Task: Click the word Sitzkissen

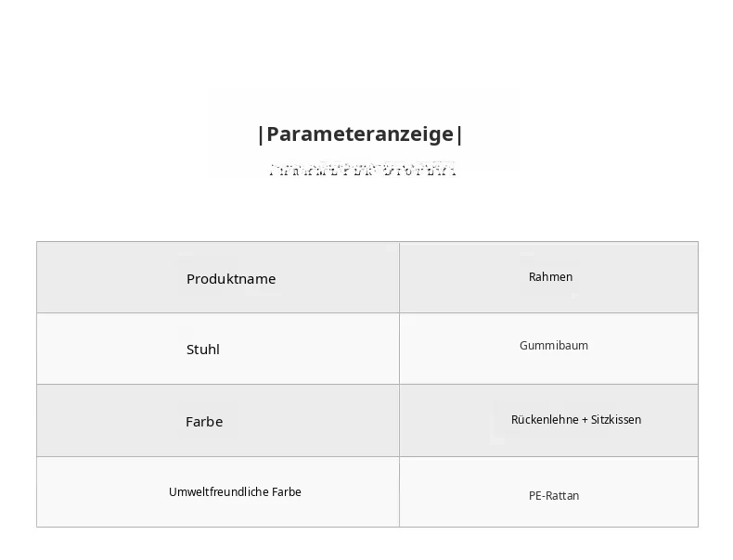Action: (x=616, y=419)
